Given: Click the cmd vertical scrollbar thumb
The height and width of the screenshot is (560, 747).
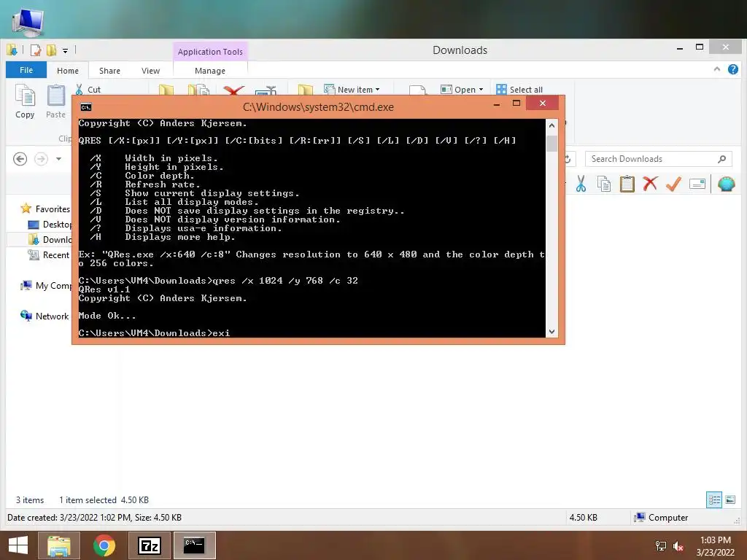Looking at the screenshot, I should pos(551,144).
